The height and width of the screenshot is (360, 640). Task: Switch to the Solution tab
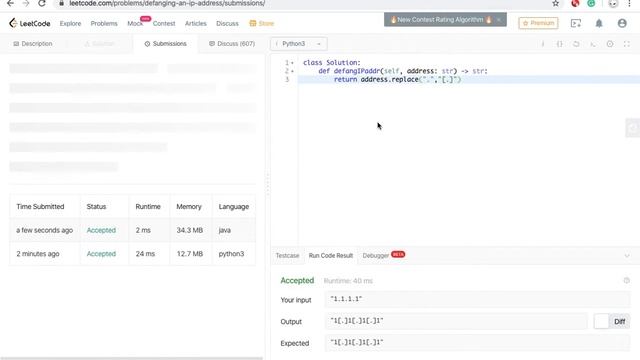pos(100,44)
